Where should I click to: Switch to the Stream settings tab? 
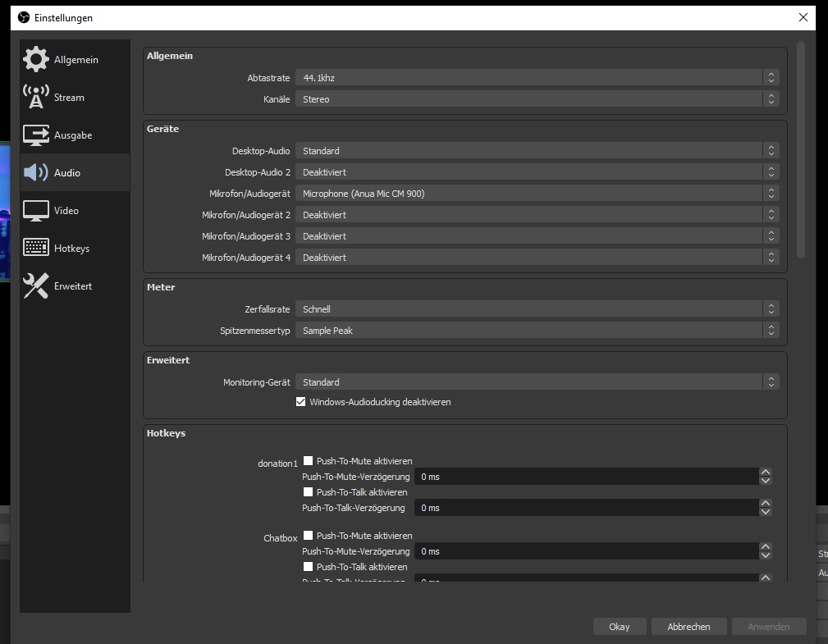click(x=69, y=98)
